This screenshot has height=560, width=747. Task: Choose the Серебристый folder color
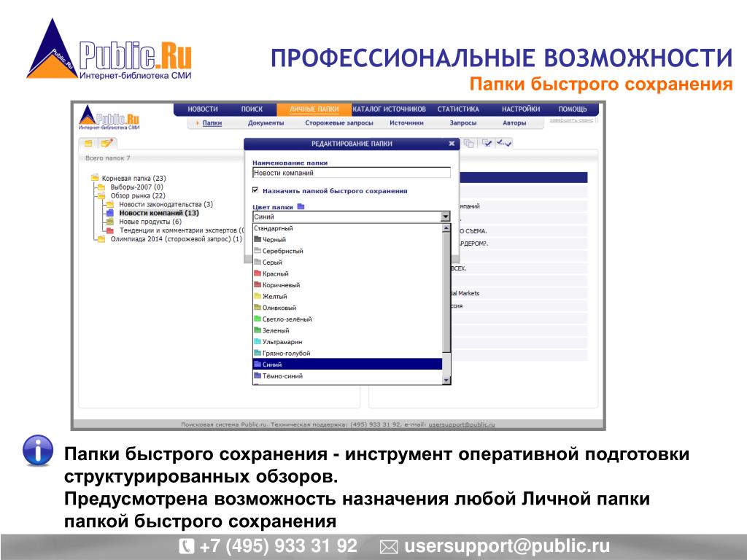point(347,251)
